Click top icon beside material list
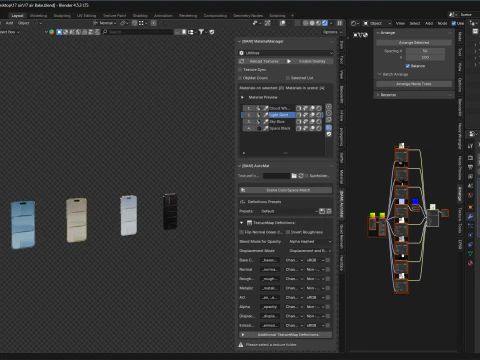The width and height of the screenshot is (480, 360). (329, 107)
